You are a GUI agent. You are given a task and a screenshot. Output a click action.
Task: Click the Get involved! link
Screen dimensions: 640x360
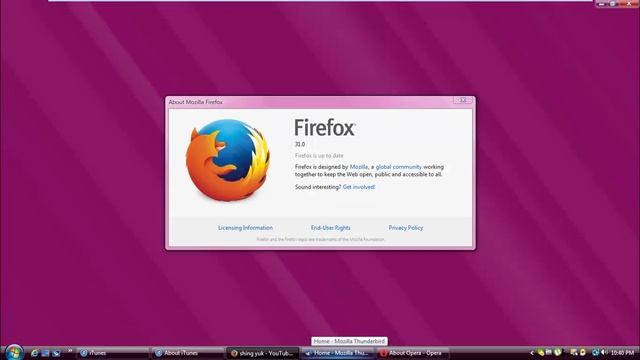(x=358, y=187)
